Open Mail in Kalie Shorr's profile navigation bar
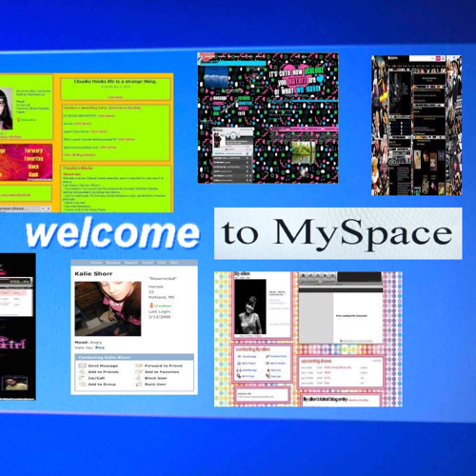The width and height of the screenshot is (476, 476). [x=174, y=263]
